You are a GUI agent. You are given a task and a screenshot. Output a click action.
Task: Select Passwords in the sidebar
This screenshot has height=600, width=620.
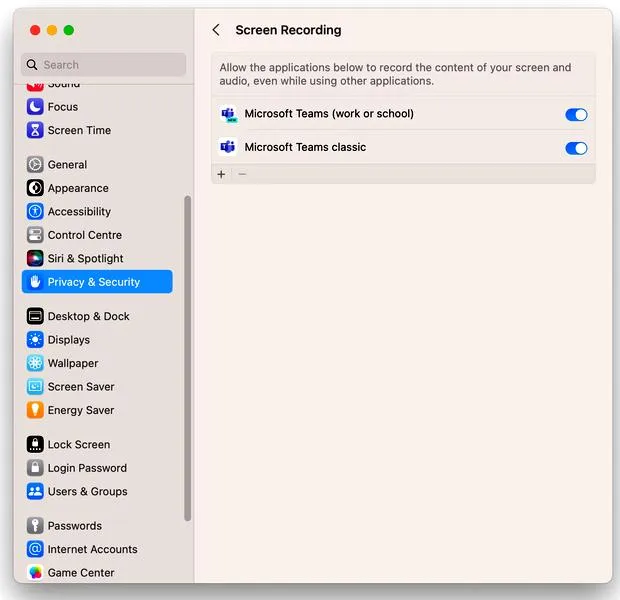(99, 526)
